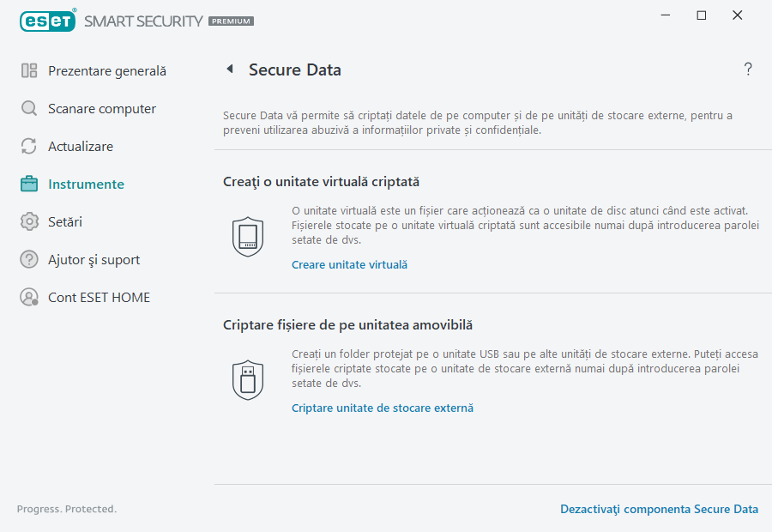
Task: Click Dezactivaţi componenta Secure Data
Action: 659,509
